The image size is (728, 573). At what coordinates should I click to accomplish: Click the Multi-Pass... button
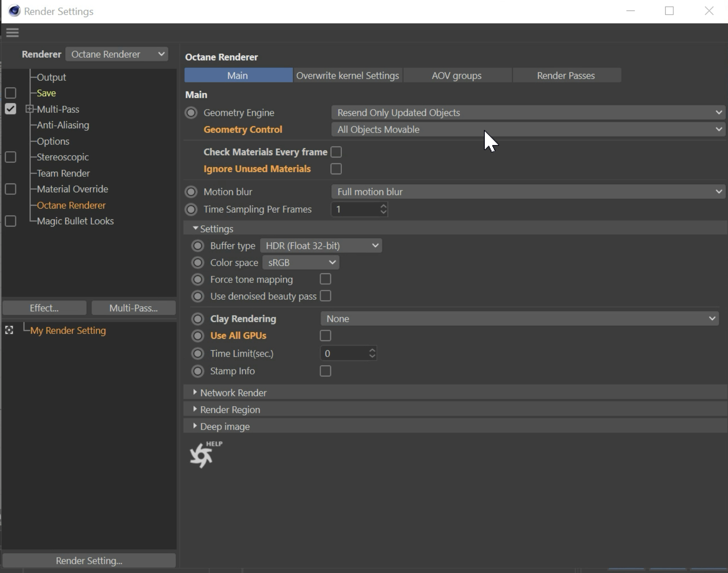pyautogui.click(x=134, y=308)
